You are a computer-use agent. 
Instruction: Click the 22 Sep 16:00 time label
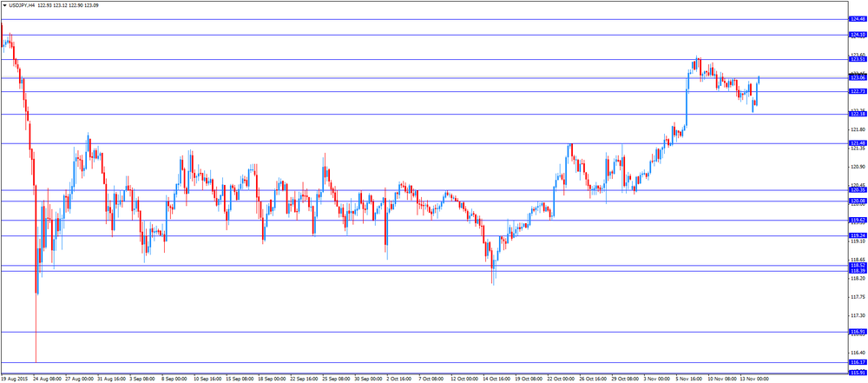click(304, 380)
